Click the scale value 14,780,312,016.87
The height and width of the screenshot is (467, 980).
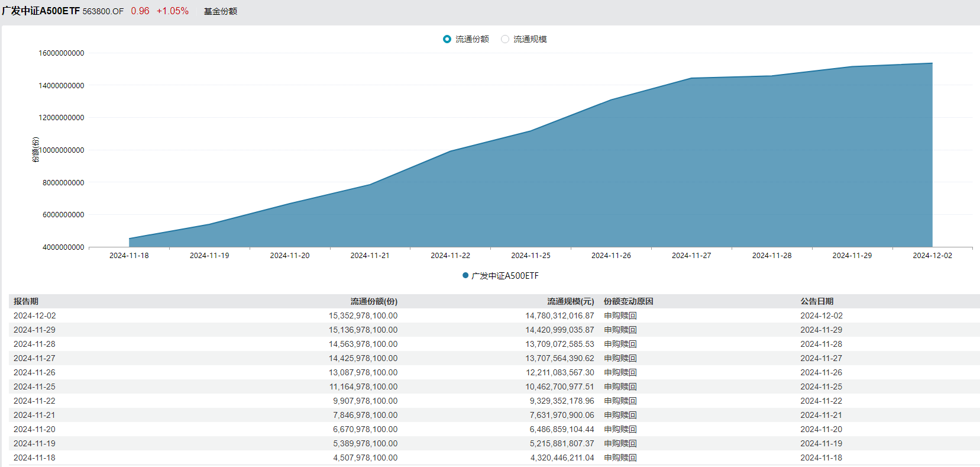(x=560, y=315)
